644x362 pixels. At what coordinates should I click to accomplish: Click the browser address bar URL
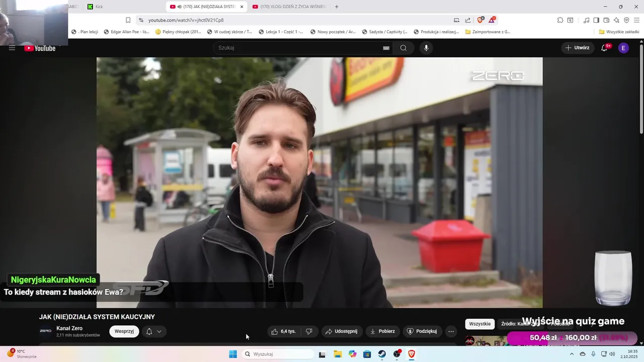[x=186, y=20]
